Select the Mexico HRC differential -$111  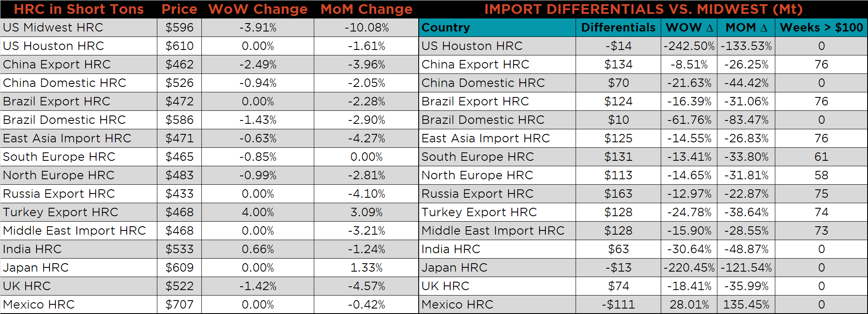click(618, 305)
